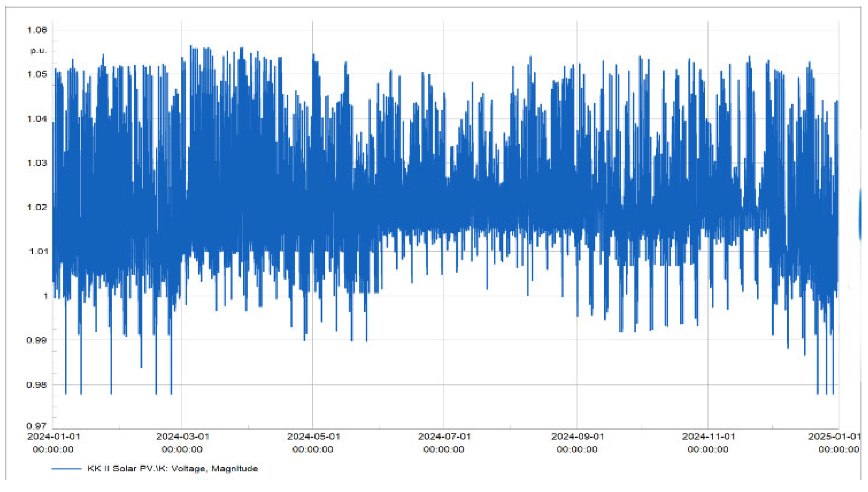Click the 2024-09-01 date tick label
The width and height of the screenshot is (868, 492).
point(577,437)
